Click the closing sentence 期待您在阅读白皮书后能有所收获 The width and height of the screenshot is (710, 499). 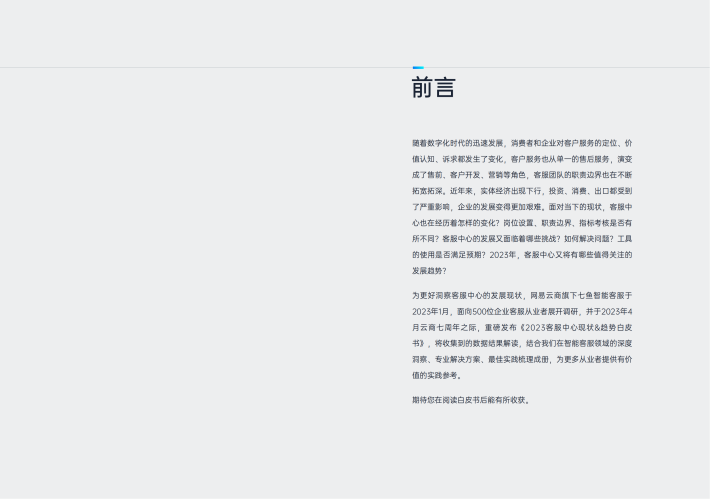tap(468, 400)
